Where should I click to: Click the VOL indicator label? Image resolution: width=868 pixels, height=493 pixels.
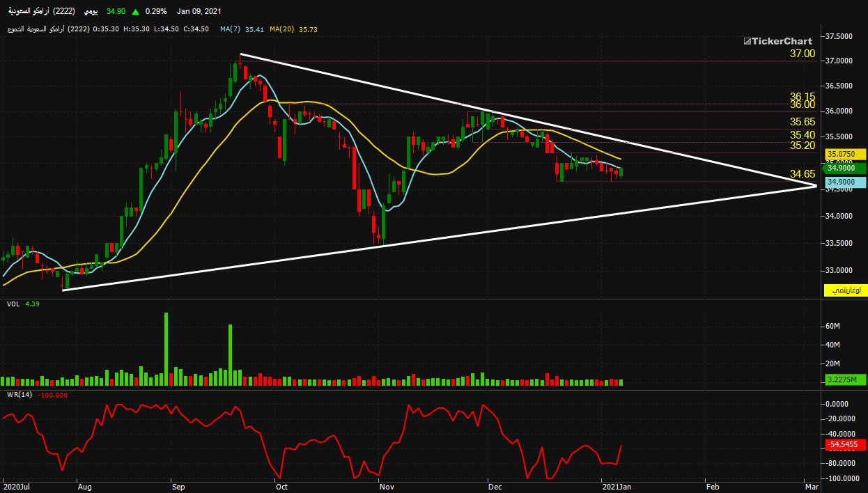[13, 304]
